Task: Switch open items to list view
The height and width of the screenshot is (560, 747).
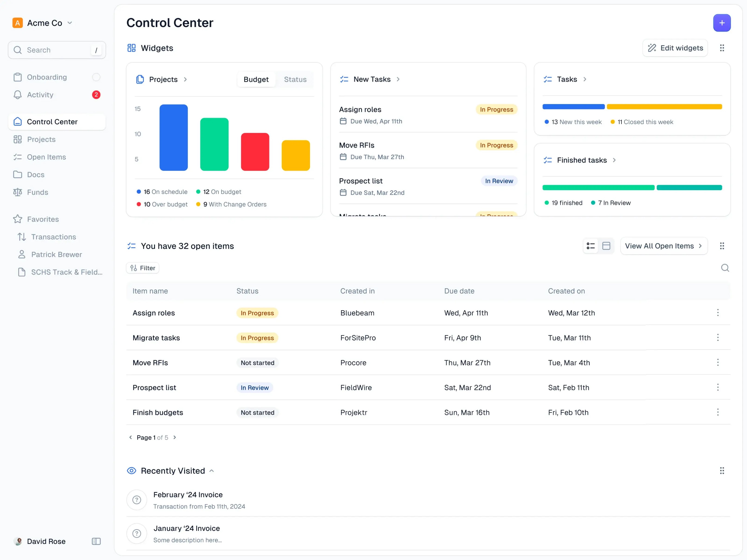Action: (x=591, y=246)
